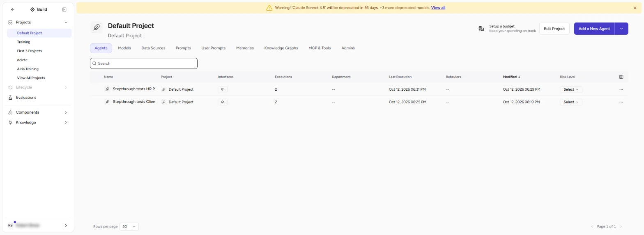Go to the next page arrow
The height and width of the screenshot is (235, 644).
point(621,226)
